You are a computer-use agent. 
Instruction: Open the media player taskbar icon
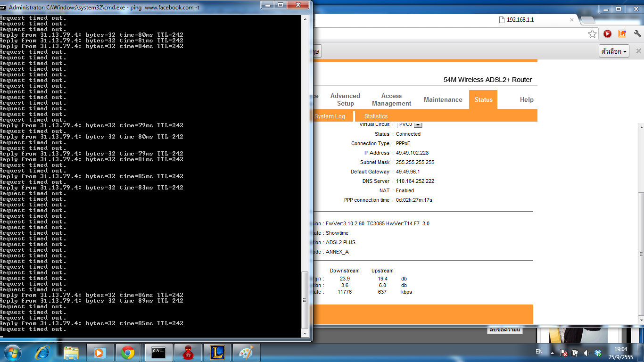(x=99, y=352)
